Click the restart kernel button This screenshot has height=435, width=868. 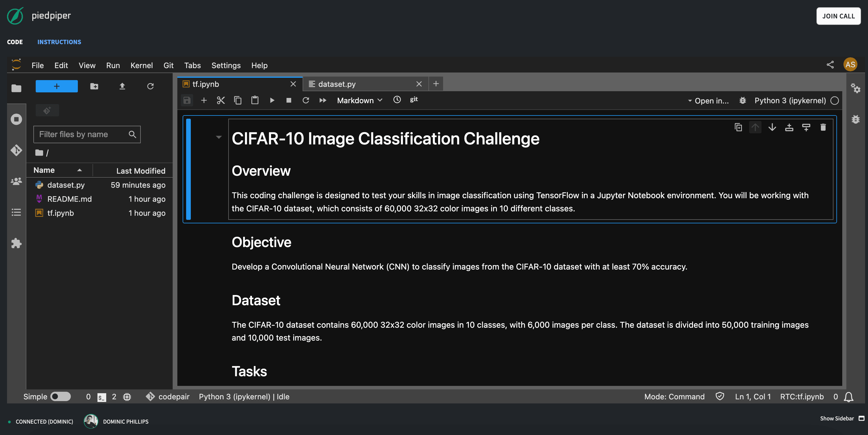pyautogui.click(x=306, y=100)
